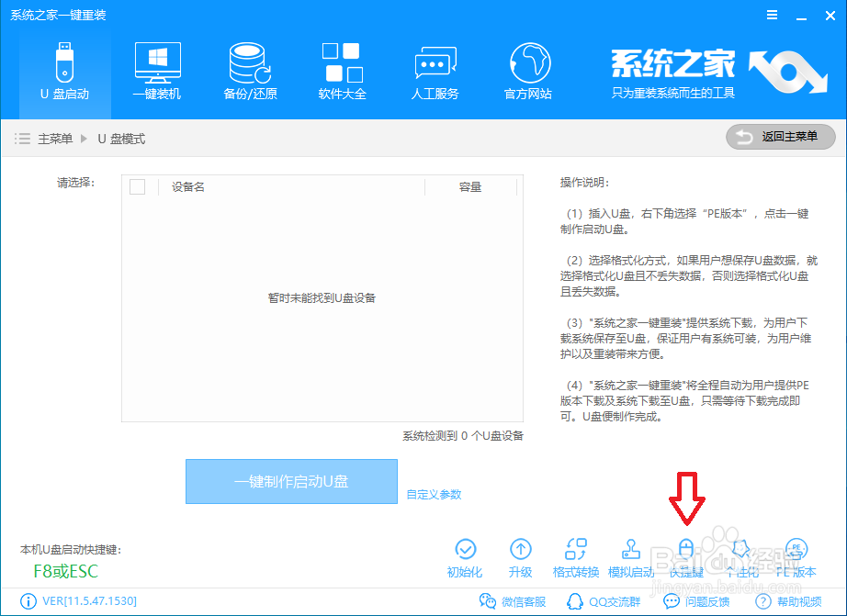This screenshot has width=847, height=616.
Task: Click the U 盘模式 breadcrumb
Action: tap(121, 139)
